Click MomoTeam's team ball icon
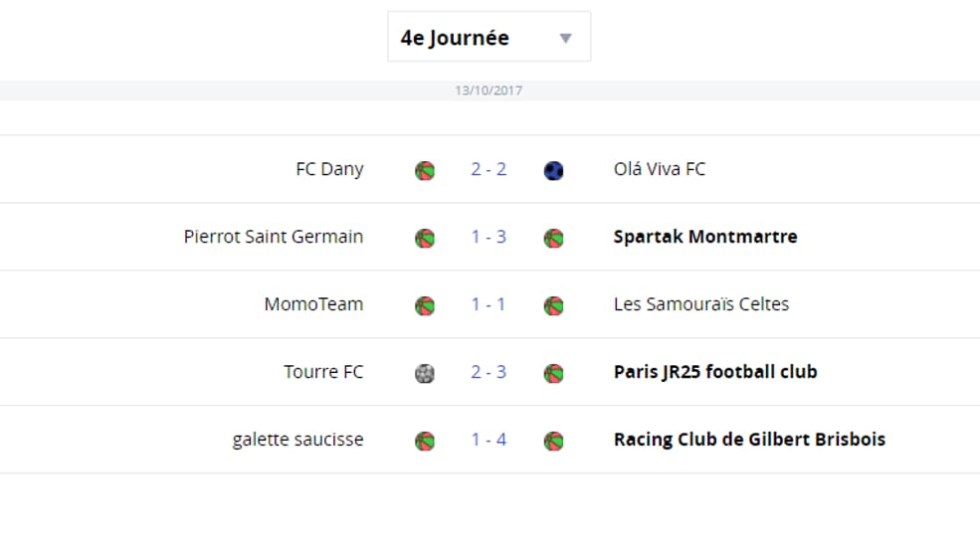The width and height of the screenshot is (980, 551). [425, 305]
